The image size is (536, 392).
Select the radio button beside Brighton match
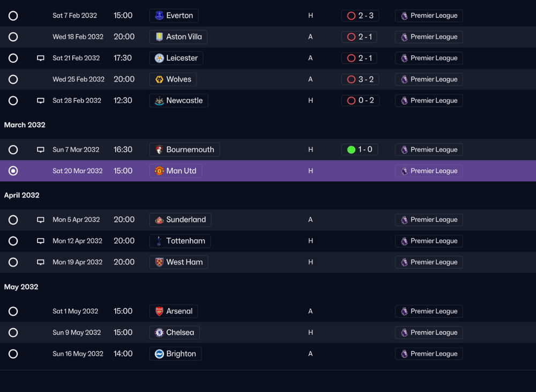pos(13,354)
